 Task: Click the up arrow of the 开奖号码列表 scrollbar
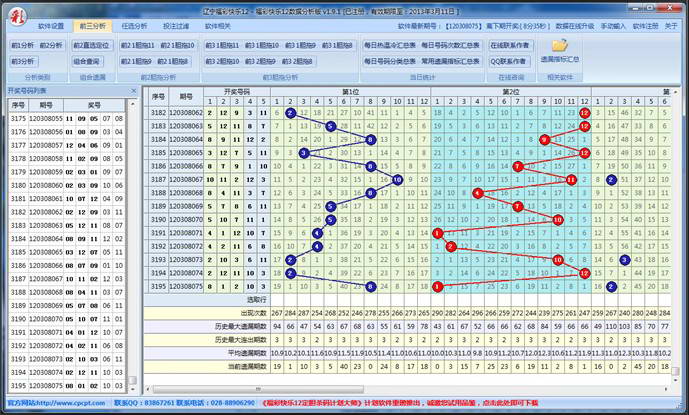pyautogui.click(x=132, y=105)
